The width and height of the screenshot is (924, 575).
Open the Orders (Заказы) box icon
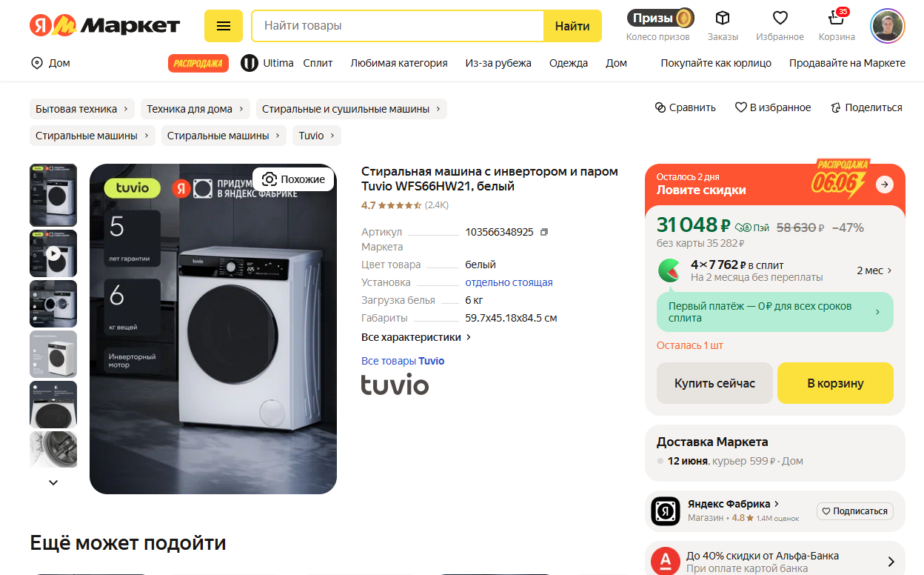723,19
